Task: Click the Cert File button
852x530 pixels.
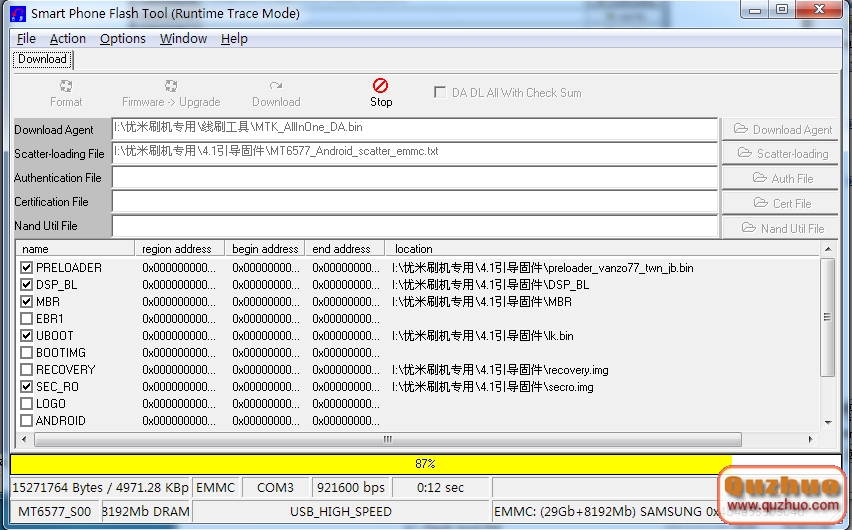Action: pos(780,203)
